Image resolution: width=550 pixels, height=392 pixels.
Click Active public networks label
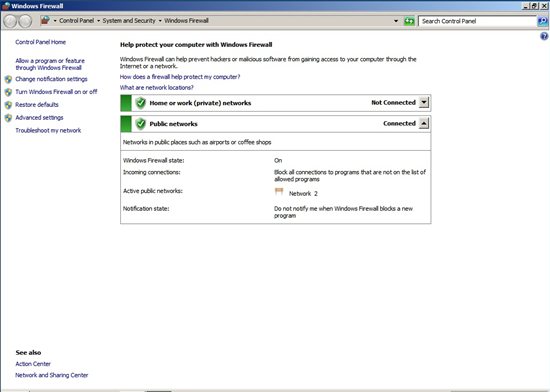153,191
